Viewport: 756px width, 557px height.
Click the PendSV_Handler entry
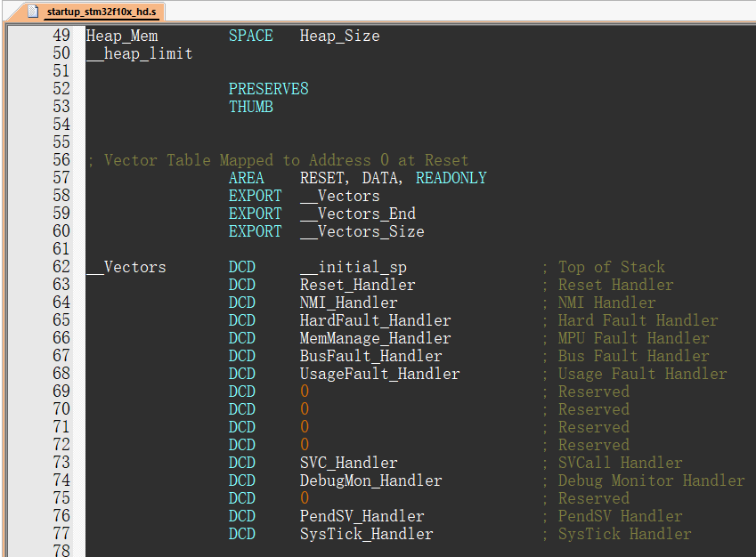(361, 515)
